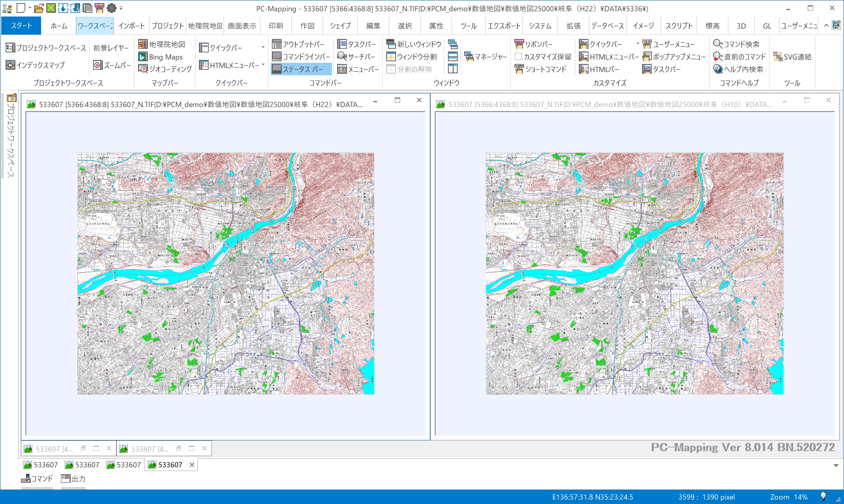Click the gear settings icon in quick access toolbar
This screenshot has width=844, height=504.
coord(112,8)
